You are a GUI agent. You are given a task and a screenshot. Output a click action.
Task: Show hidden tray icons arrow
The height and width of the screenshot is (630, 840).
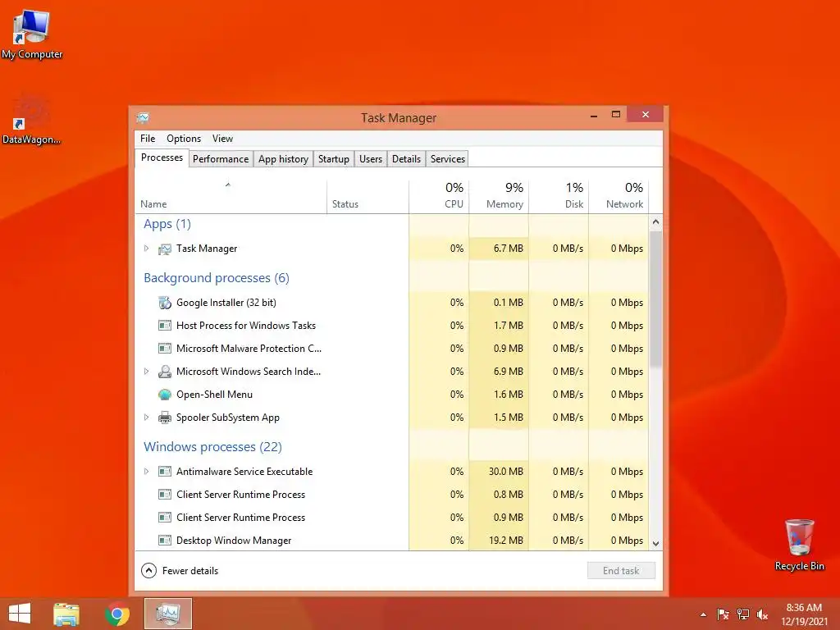tap(703, 614)
